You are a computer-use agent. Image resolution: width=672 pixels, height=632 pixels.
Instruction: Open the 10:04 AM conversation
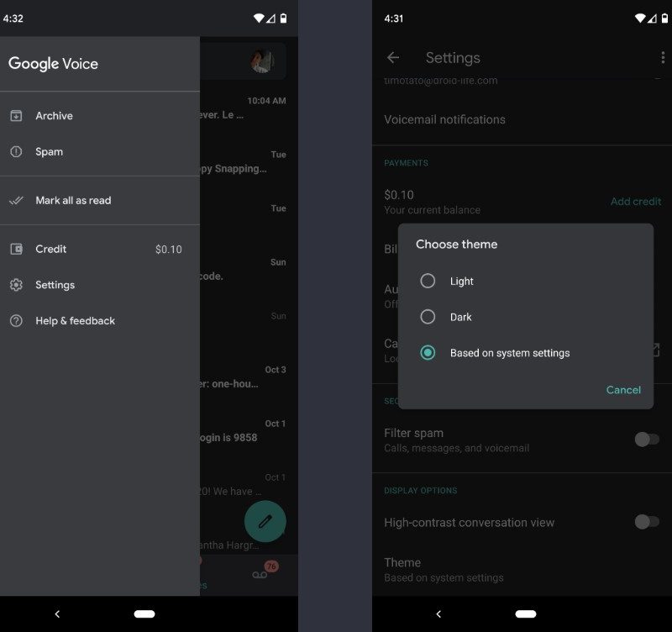point(249,108)
